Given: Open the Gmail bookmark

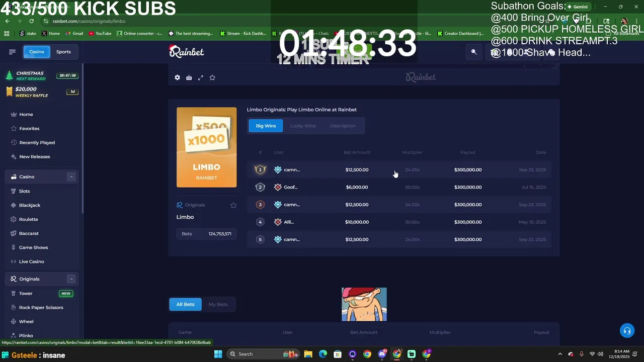Looking at the screenshot, I should tap(74, 34).
